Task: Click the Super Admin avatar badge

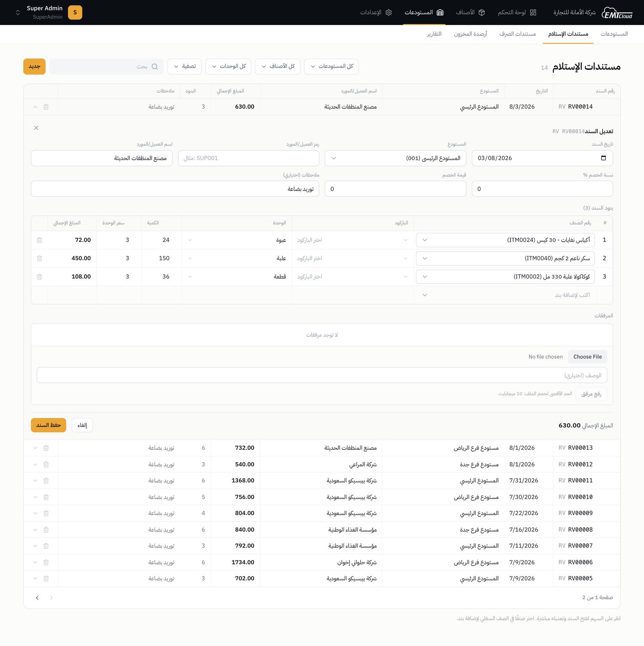Action: click(x=75, y=12)
